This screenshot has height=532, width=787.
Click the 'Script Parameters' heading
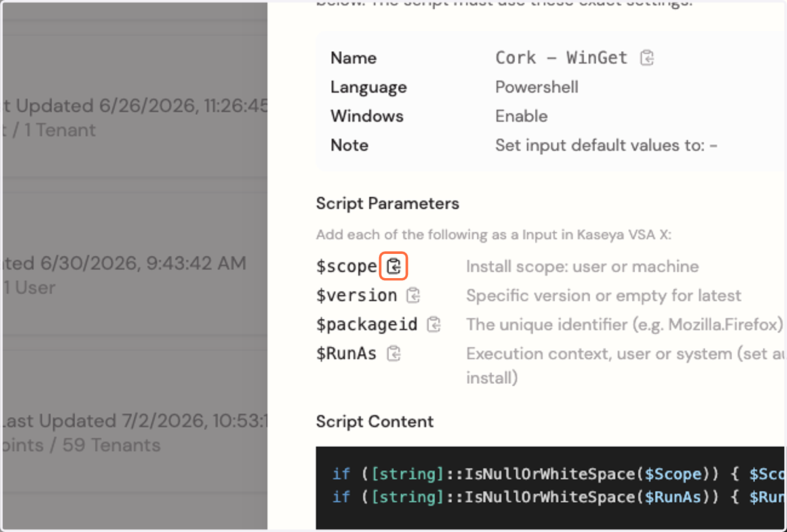pos(388,203)
